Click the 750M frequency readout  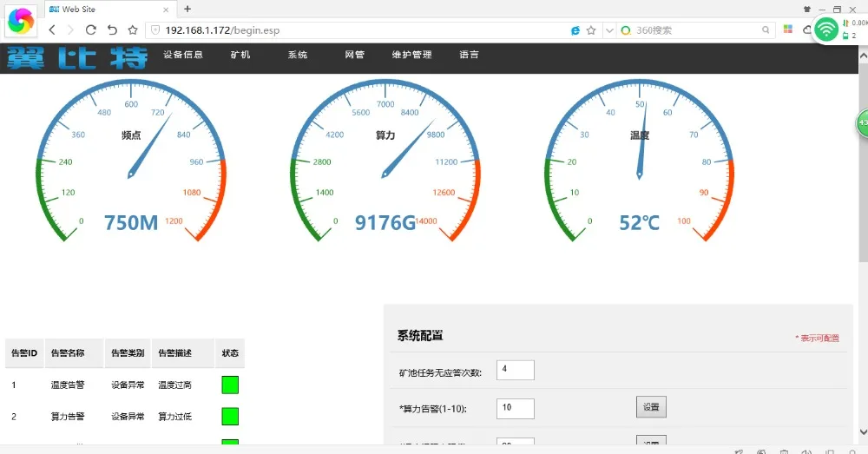pos(131,222)
